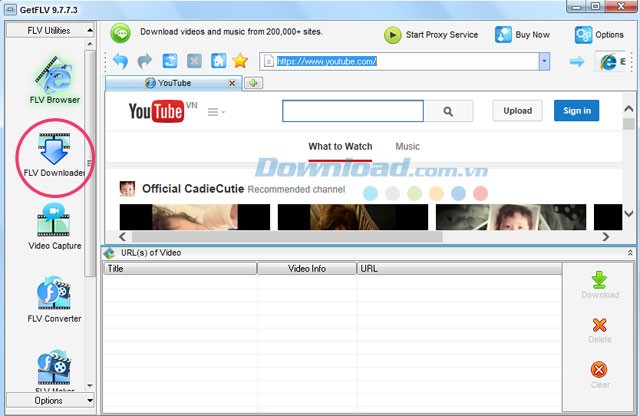640x416 pixels.
Task: Switch to the Music tab
Action: [407, 147]
